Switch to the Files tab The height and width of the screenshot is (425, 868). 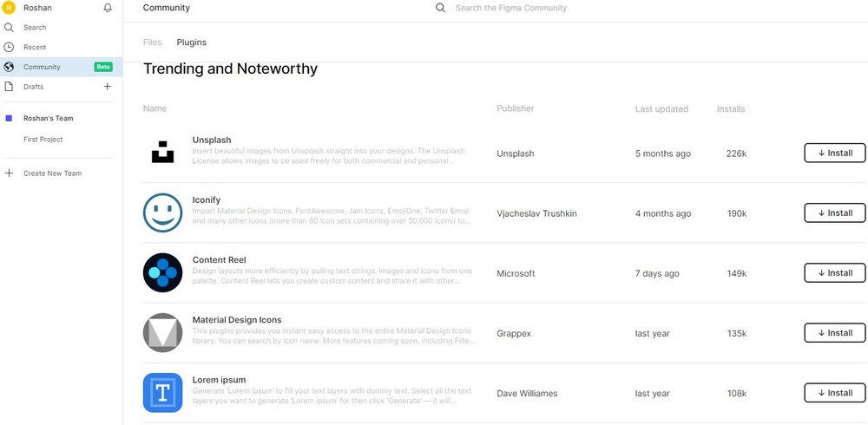pyautogui.click(x=152, y=42)
